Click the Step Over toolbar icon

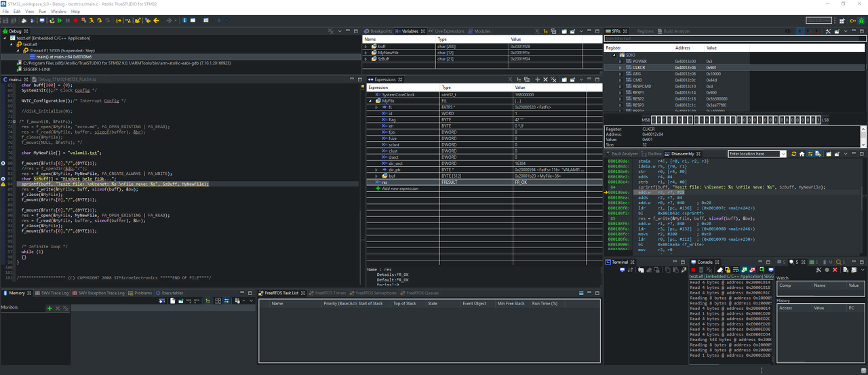tap(100, 20)
